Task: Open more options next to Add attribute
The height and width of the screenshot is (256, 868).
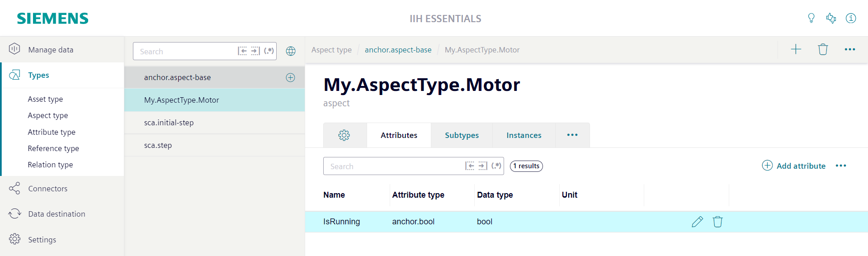Action: point(841,166)
